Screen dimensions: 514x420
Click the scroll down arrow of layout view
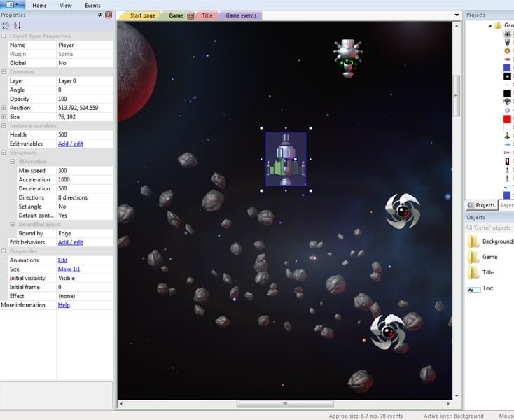[457, 395]
